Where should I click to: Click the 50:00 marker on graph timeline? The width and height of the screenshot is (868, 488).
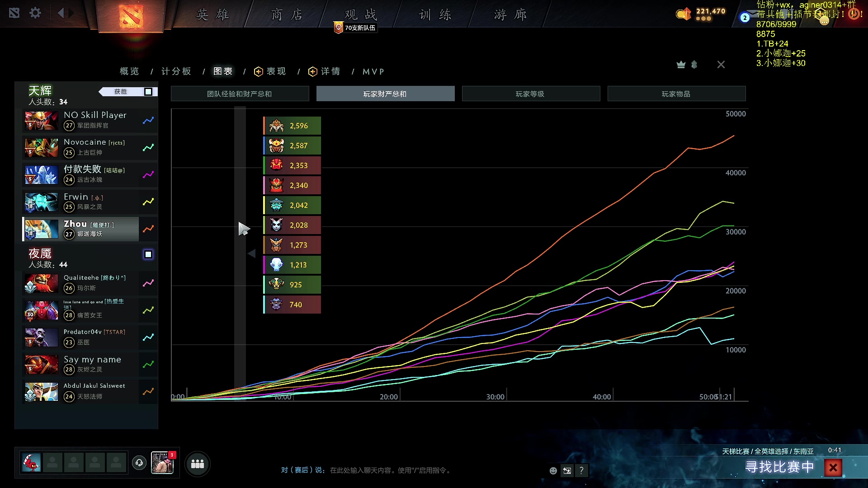coord(708,397)
